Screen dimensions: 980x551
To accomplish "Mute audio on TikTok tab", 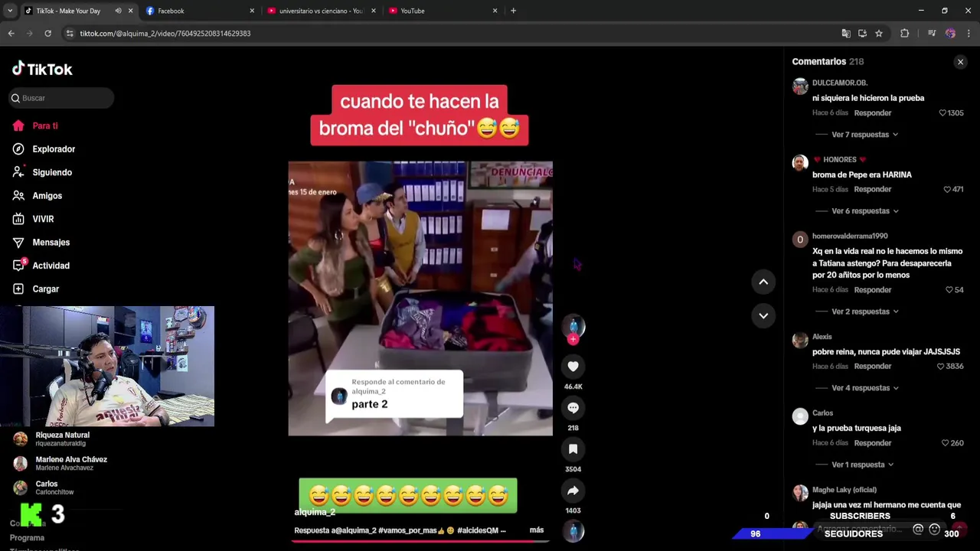I will tap(118, 11).
